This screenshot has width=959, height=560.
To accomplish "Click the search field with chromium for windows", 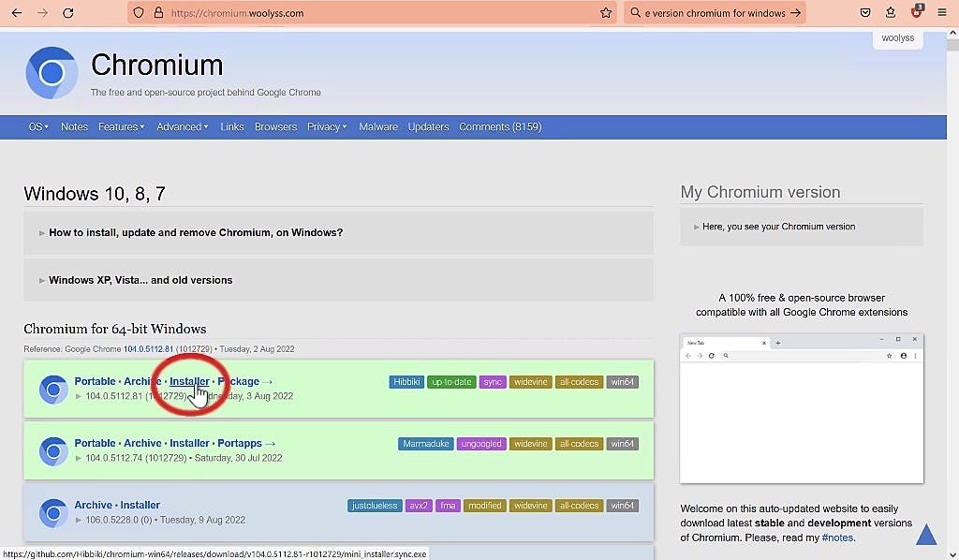I will 715,13.
